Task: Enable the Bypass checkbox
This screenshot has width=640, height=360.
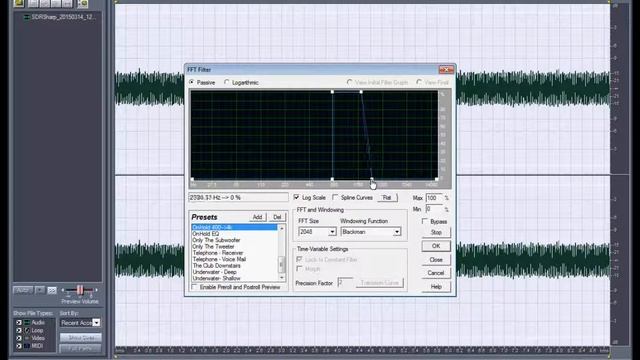Action: [x=425, y=221]
